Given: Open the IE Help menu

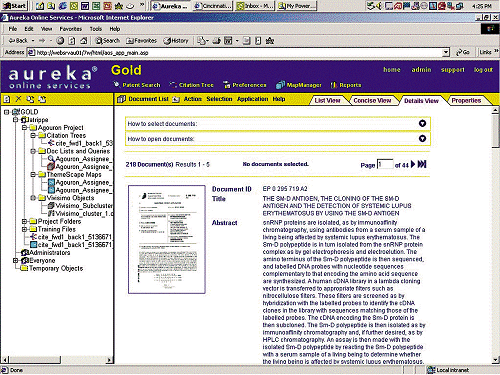Looking at the screenshot, I should pyautogui.click(x=115, y=29).
